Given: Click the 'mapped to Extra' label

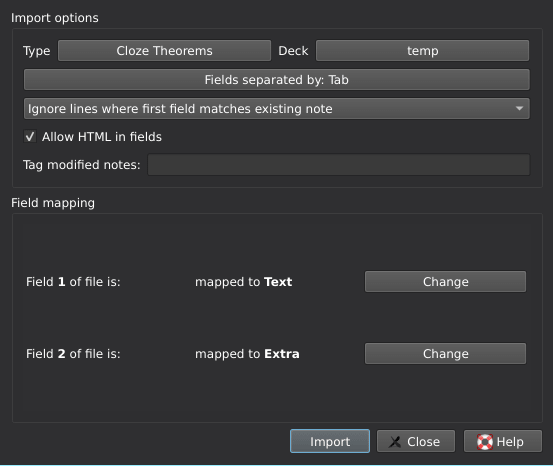Looking at the screenshot, I should (x=247, y=354).
